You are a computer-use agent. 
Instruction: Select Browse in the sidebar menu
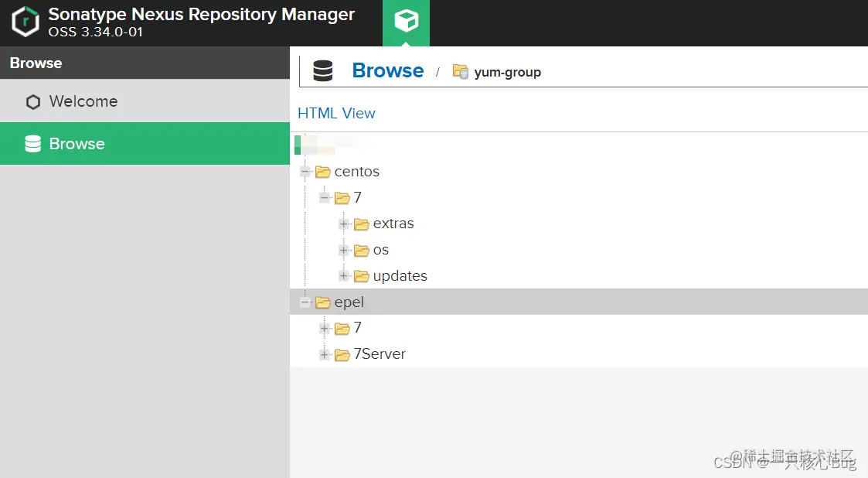pos(145,143)
